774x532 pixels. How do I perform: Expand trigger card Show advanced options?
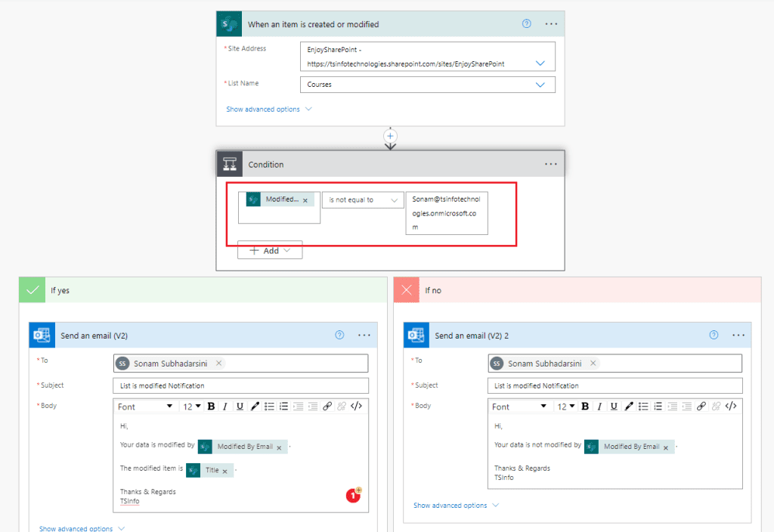click(x=269, y=109)
